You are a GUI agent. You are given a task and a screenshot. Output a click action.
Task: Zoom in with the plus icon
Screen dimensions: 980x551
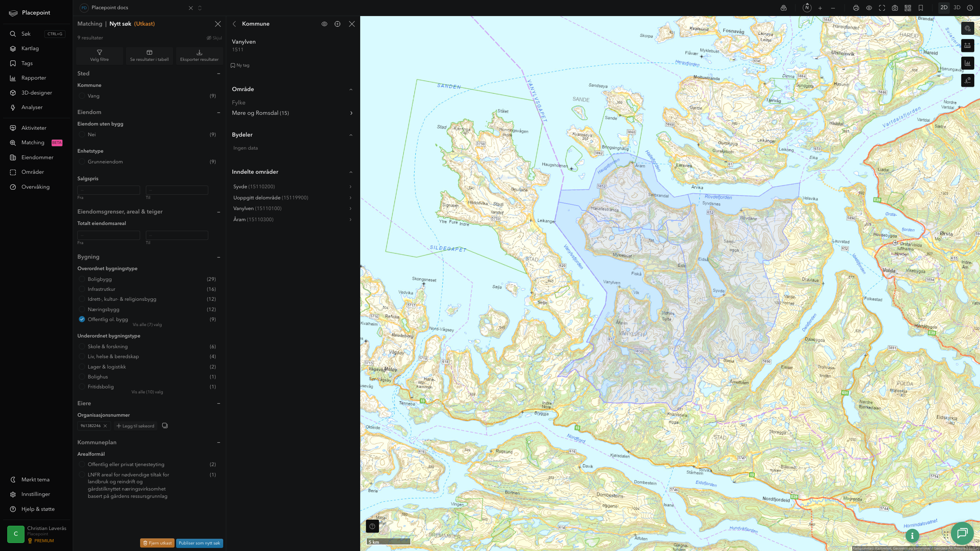click(820, 8)
